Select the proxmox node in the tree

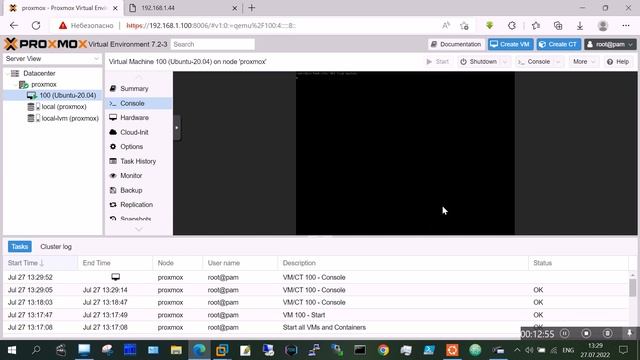click(44, 84)
